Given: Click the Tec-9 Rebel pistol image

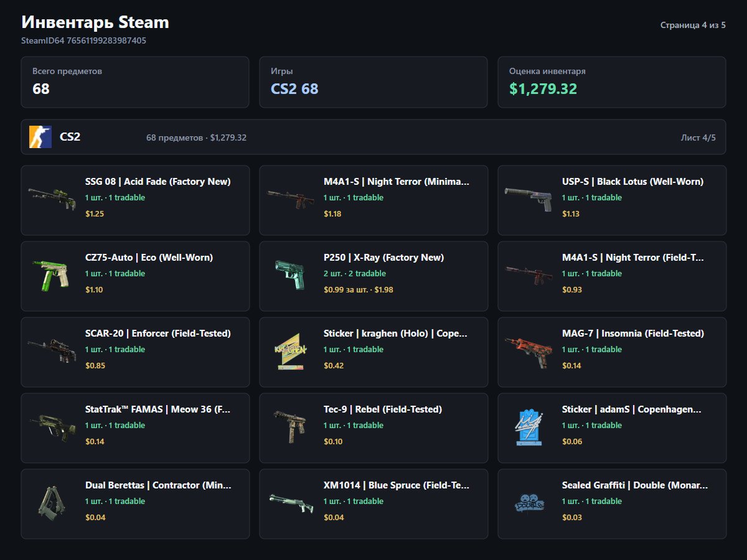Looking at the screenshot, I should 291,426.
